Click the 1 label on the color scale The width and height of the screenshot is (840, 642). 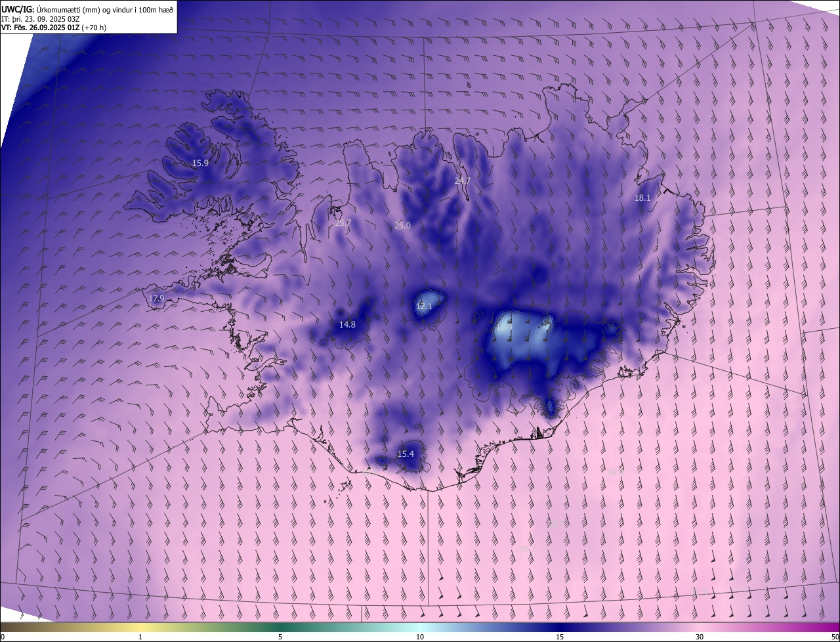click(140, 637)
